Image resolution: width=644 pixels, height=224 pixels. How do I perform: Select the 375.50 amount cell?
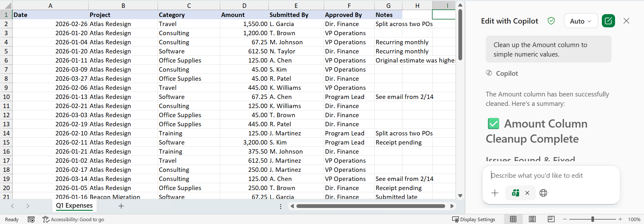pos(244,151)
